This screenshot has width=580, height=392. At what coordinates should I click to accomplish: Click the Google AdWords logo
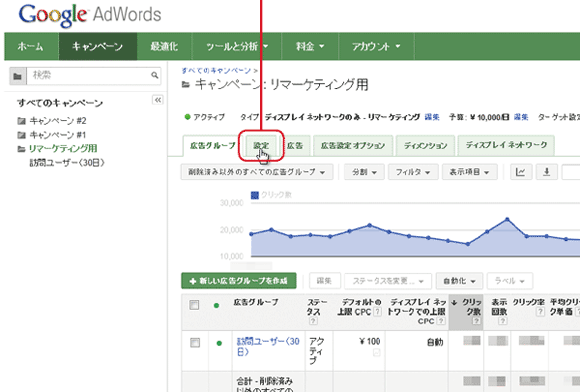(90, 15)
